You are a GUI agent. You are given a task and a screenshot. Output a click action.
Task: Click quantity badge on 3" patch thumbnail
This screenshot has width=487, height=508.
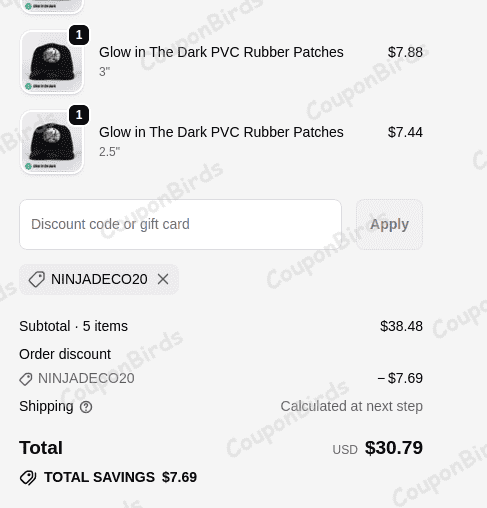click(x=79, y=35)
